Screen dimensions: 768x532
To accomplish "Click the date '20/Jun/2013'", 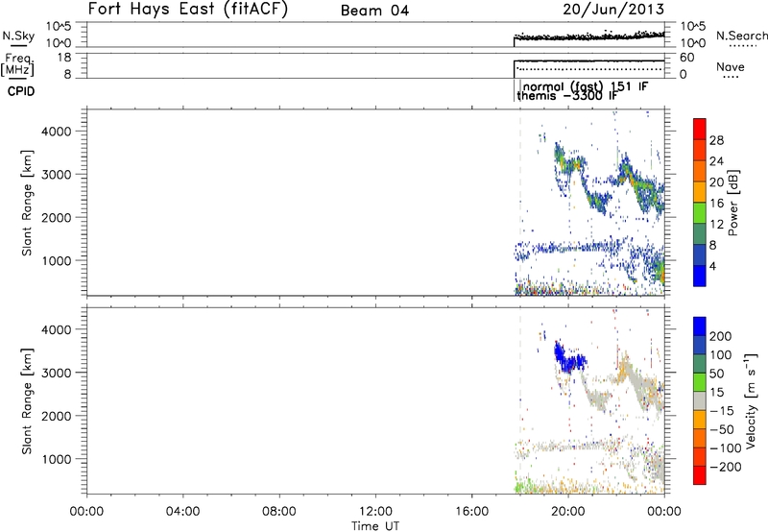I will click(x=613, y=10).
